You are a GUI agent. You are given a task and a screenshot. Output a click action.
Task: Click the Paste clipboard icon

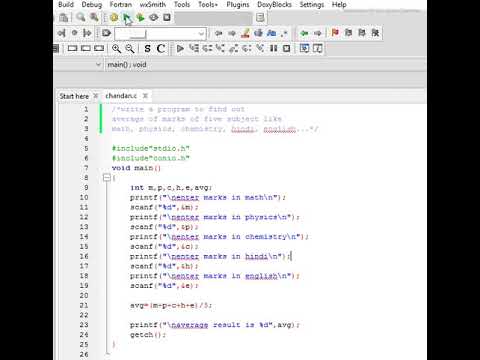pyautogui.click(x=63, y=17)
